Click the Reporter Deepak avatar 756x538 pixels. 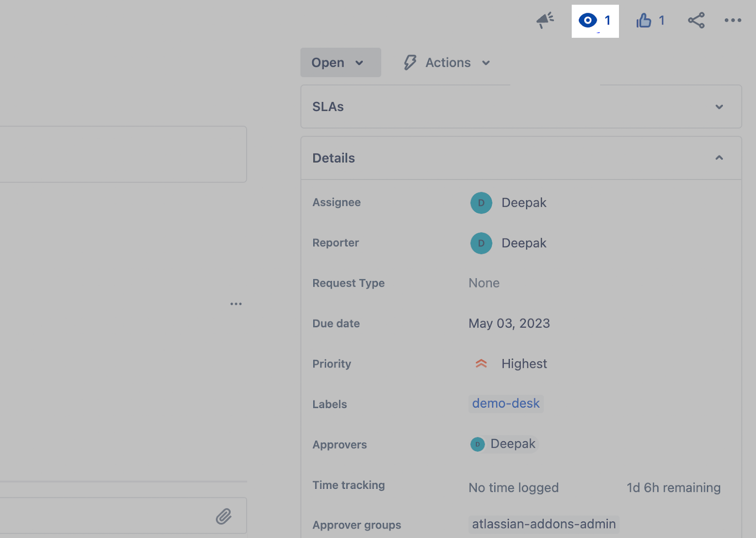click(481, 243)
